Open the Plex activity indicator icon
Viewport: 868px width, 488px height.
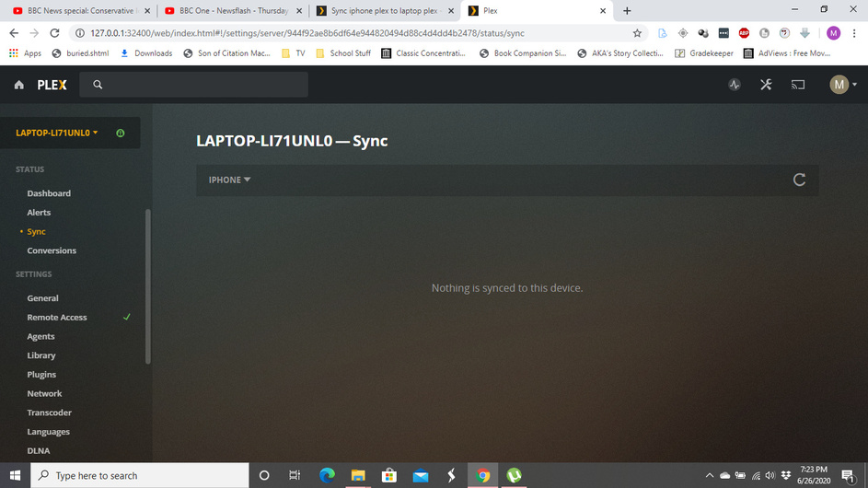click(x=735, y=85)
